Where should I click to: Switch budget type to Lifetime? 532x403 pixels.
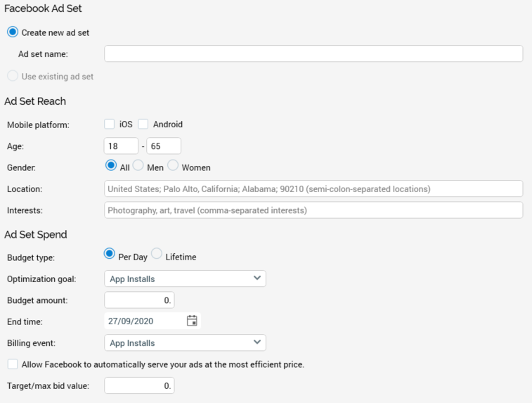coord(157,255)
